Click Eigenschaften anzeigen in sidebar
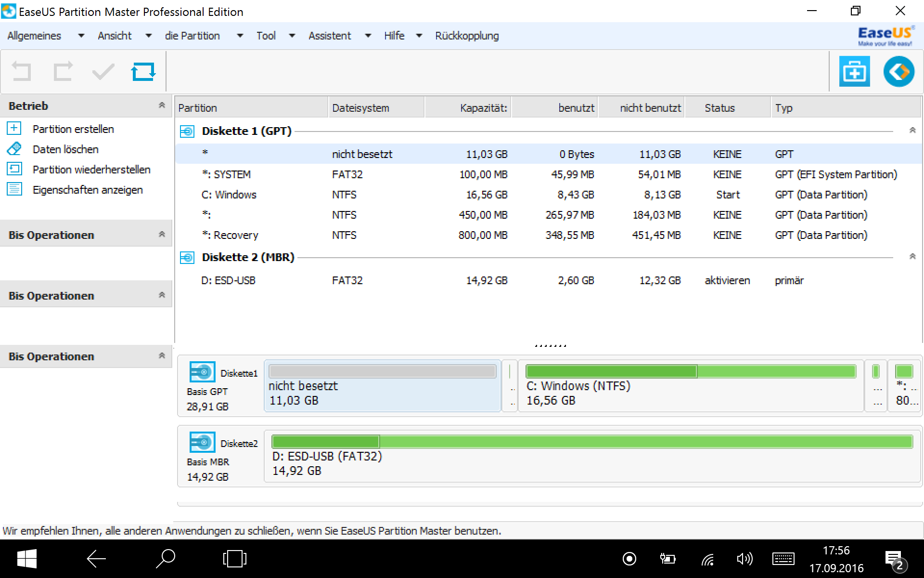Viewport: 924px width, 578px height. click(88, 190)
